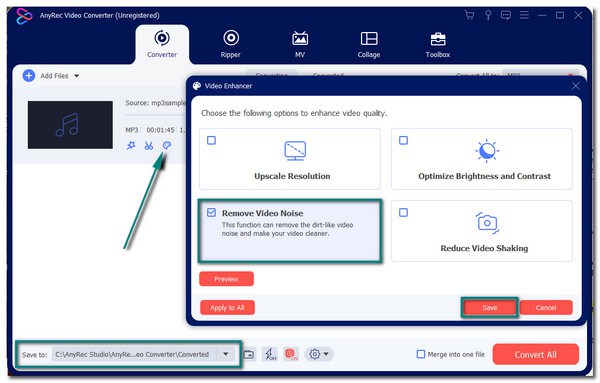Open the scissors cut tool
Viewport: 600px width, 383px height.
(148, 146)
